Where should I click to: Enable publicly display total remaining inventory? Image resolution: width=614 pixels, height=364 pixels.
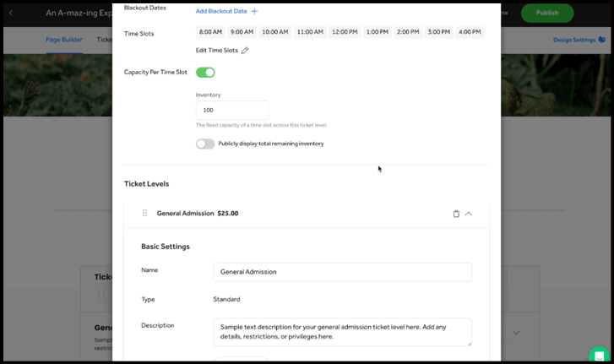click(x=205, y=144)
